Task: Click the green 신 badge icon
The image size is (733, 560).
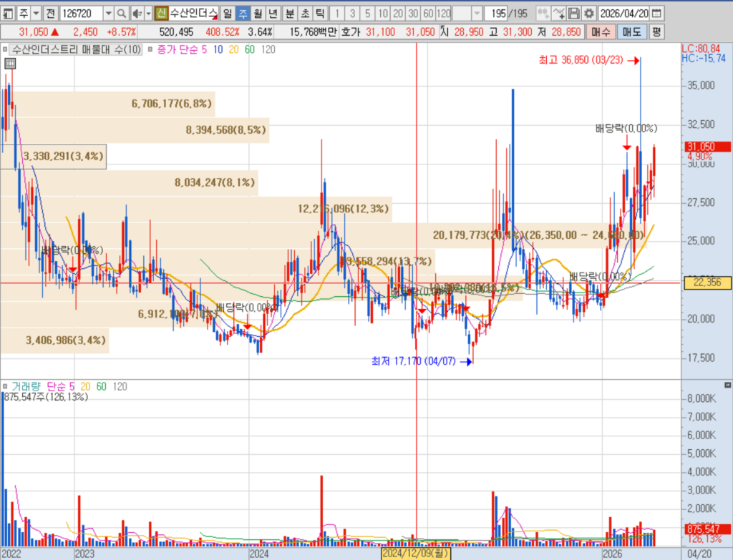Action: pyautogui.click(x=161, y=13)
